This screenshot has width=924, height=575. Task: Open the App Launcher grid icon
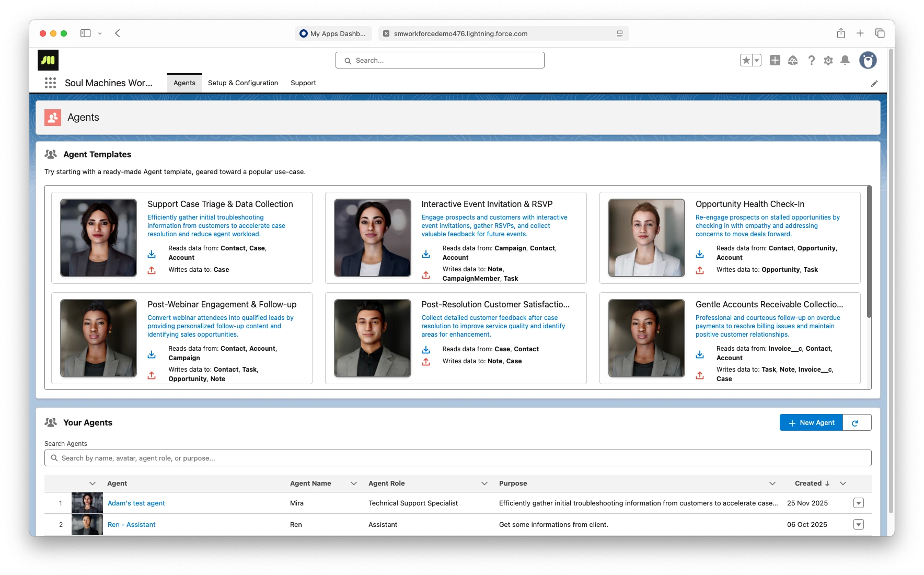(50, 83)
